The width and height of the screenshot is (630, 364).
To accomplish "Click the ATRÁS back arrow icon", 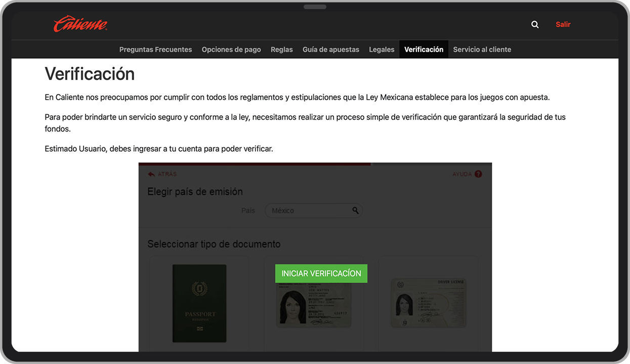I will pyautogui.click(x=151, y=173).
